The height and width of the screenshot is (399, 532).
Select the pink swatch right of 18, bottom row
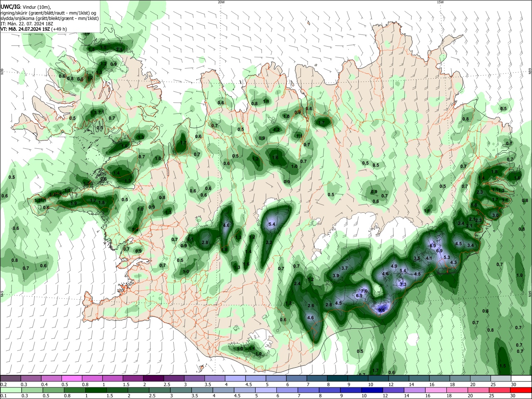click(458, 390)
